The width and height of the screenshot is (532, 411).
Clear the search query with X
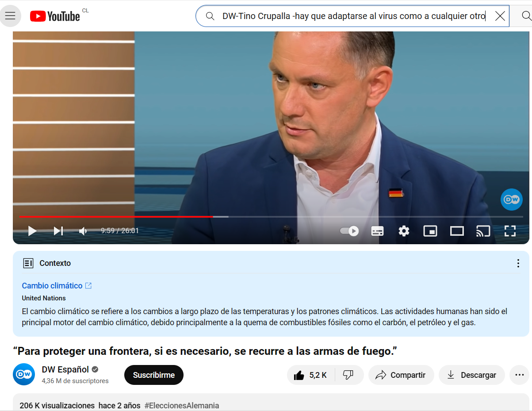(500, 16)
